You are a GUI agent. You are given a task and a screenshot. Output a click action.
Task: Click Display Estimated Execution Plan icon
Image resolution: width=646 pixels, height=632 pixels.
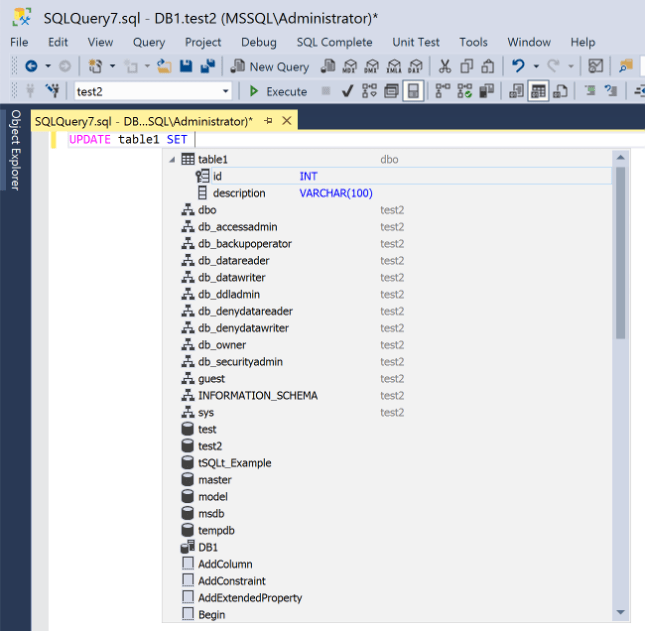click(x=369, y=91)
